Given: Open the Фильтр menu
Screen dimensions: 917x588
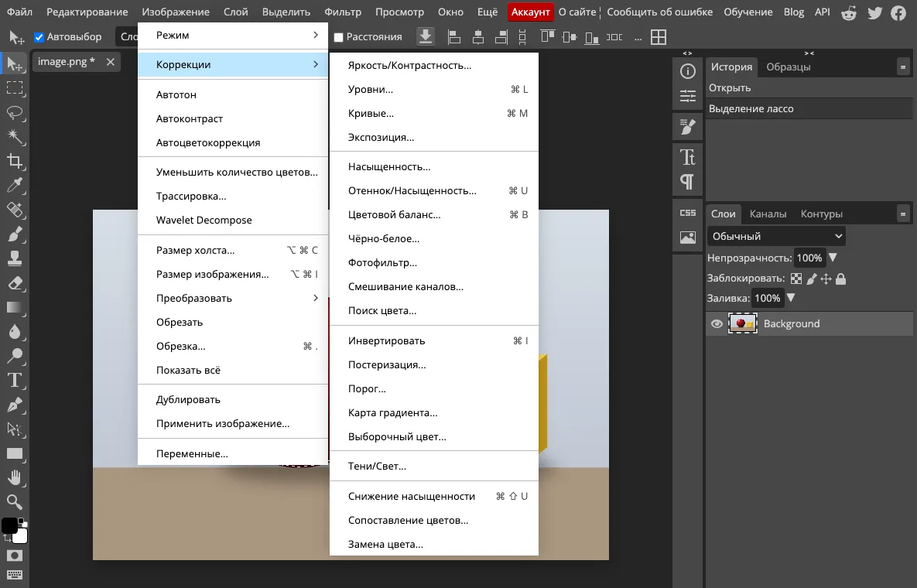Looking at the screenshot, I should click(x=343, y=12).
